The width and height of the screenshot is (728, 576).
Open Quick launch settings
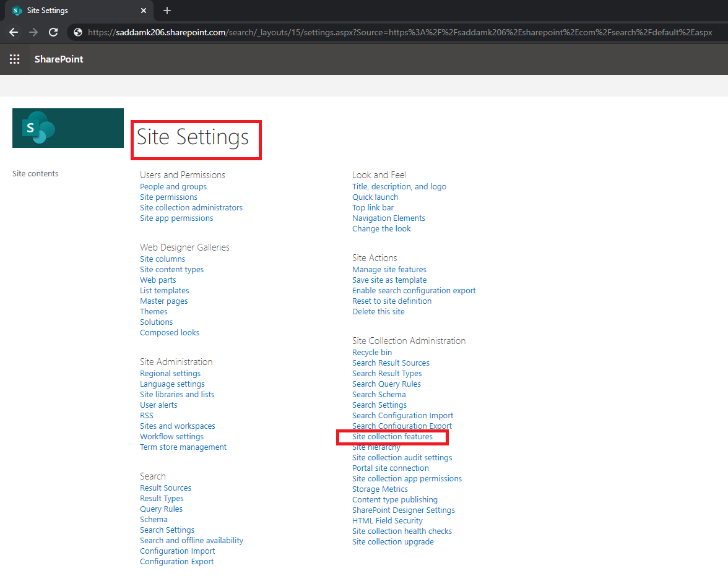click(375, 197)
